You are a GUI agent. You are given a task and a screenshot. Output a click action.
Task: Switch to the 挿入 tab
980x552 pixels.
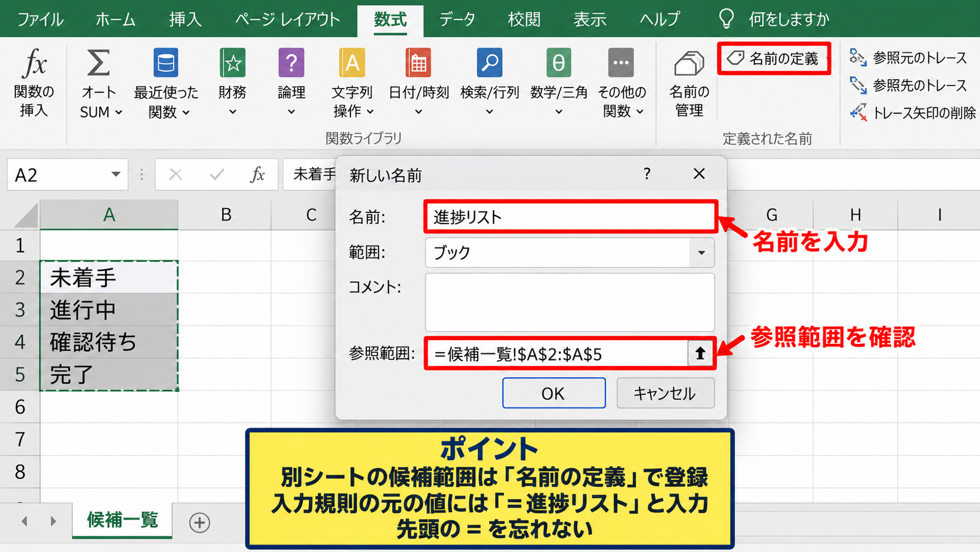pyautogui.click(x=185, y=19)
